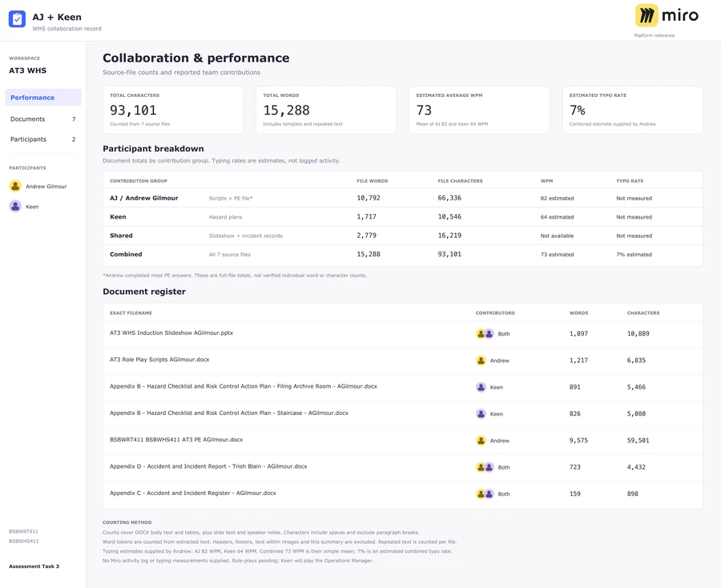The image size is (721, 588).
Task: Click Andrew Gilmour's yellow avatar in sidebar
Action: click(15, 186)
